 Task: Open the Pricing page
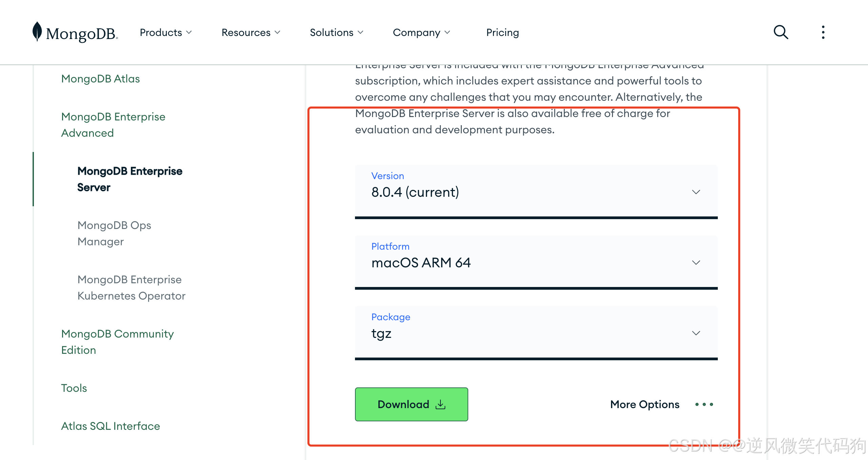(x=502, y=32)
